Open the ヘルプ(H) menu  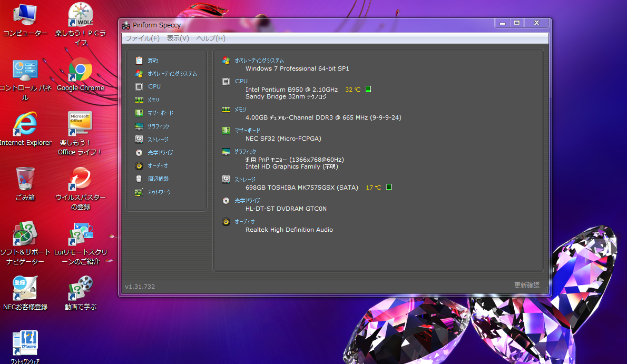pyautogui.click(x=211, y=38)
